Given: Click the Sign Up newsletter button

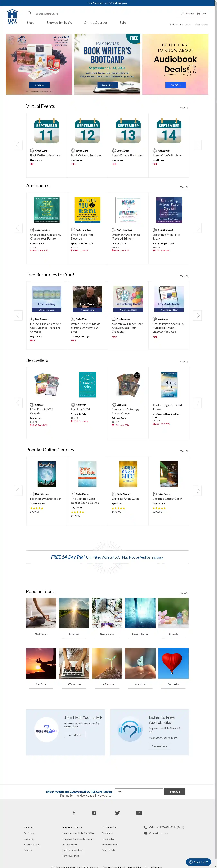Looking at the screenshot, I should pos(175,792).
